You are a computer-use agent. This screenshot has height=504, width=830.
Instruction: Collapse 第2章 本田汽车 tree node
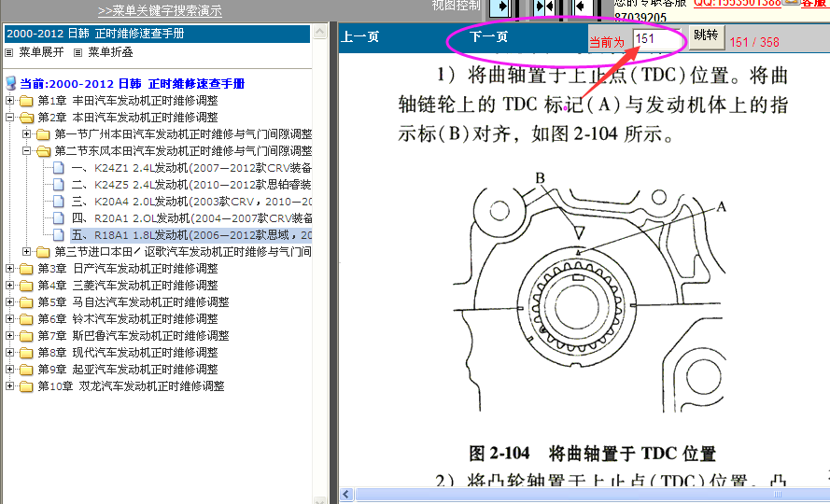coord(9,117)
